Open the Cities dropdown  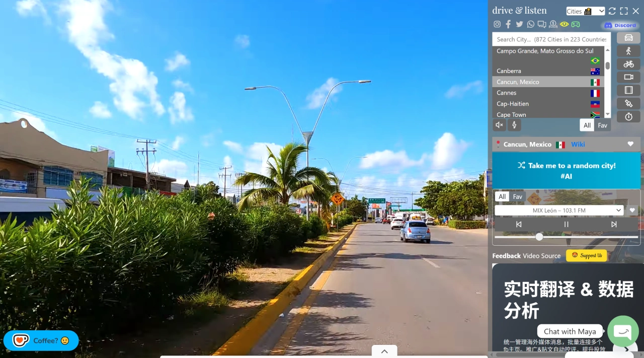(x=585, y=11)
